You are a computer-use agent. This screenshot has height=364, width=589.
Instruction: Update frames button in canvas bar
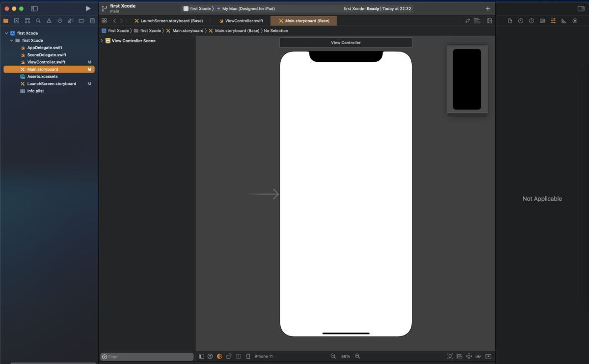(450, 356)
